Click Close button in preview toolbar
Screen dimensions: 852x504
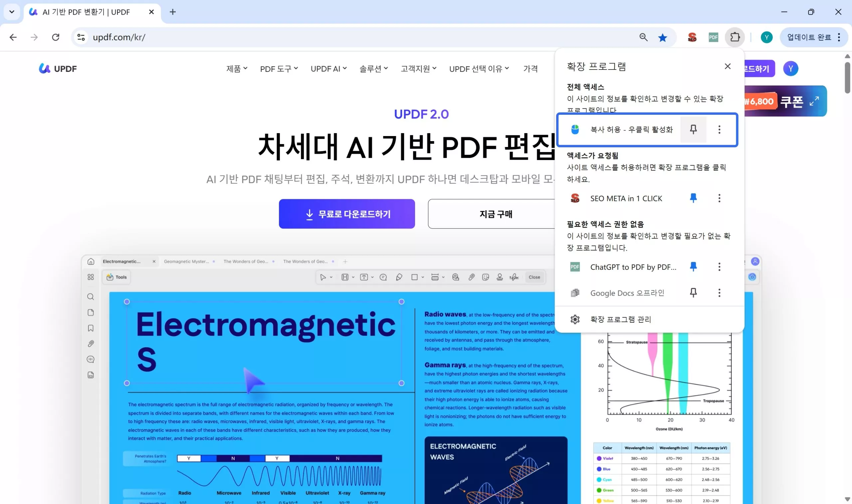(x=534, y=277)
